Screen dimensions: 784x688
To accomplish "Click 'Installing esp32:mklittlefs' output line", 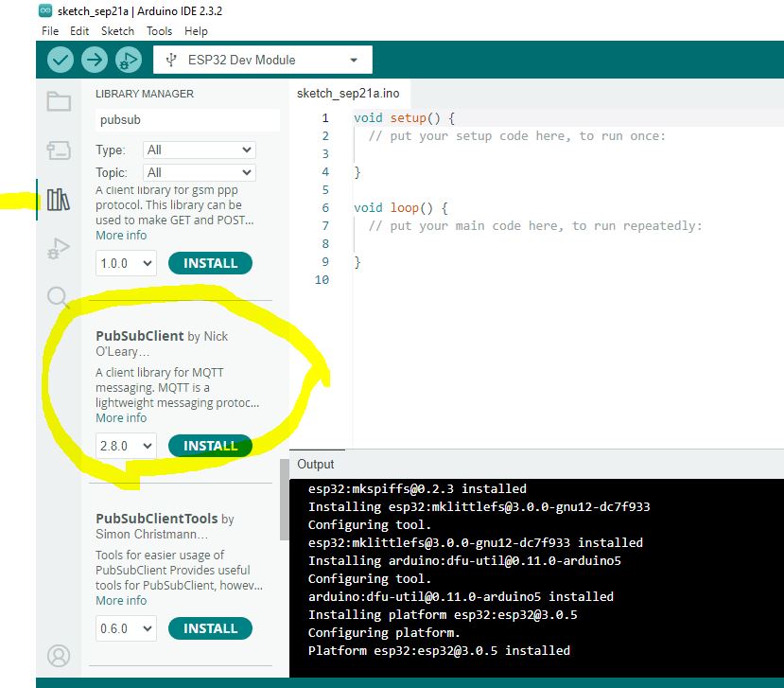I will pyautogui.click(x=479, y=506).
